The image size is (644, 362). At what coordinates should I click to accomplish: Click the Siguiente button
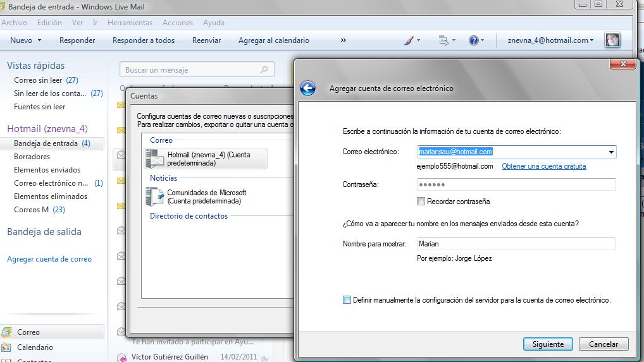548,344
